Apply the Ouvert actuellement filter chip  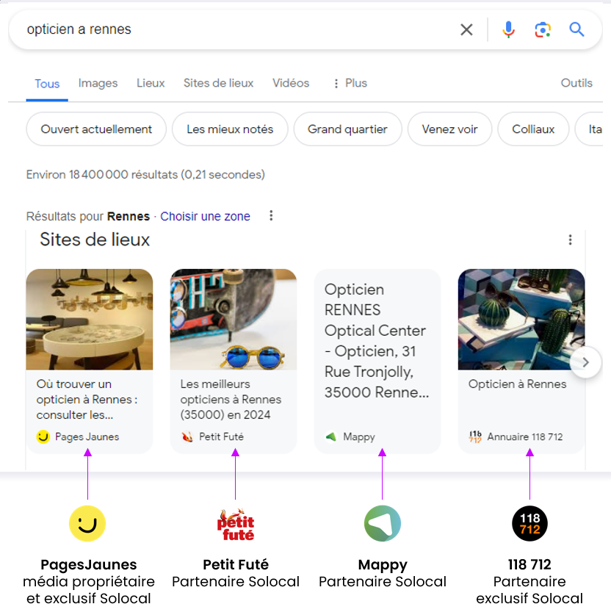pyautogui.click(x=96, y=129)
